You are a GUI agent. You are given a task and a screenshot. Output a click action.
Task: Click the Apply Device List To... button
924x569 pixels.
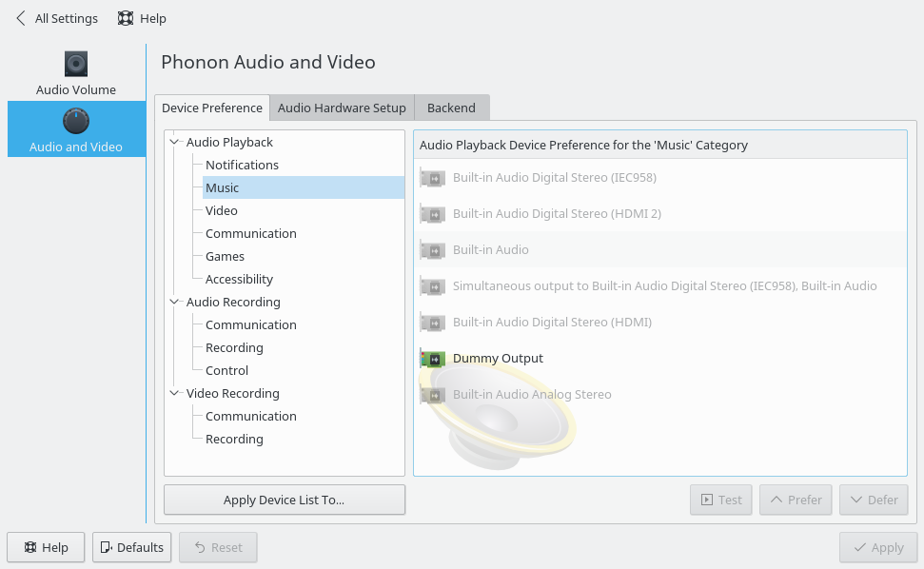(285, 500)
